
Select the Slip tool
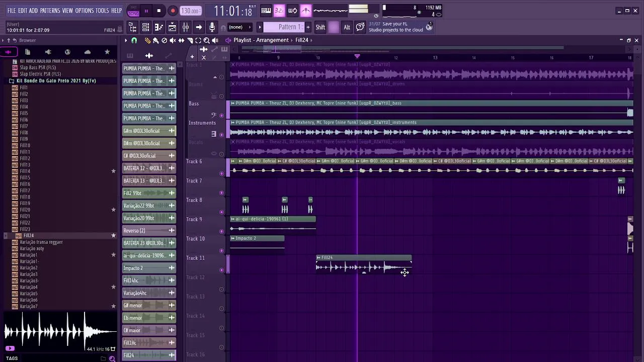click(x=181, y=40)
